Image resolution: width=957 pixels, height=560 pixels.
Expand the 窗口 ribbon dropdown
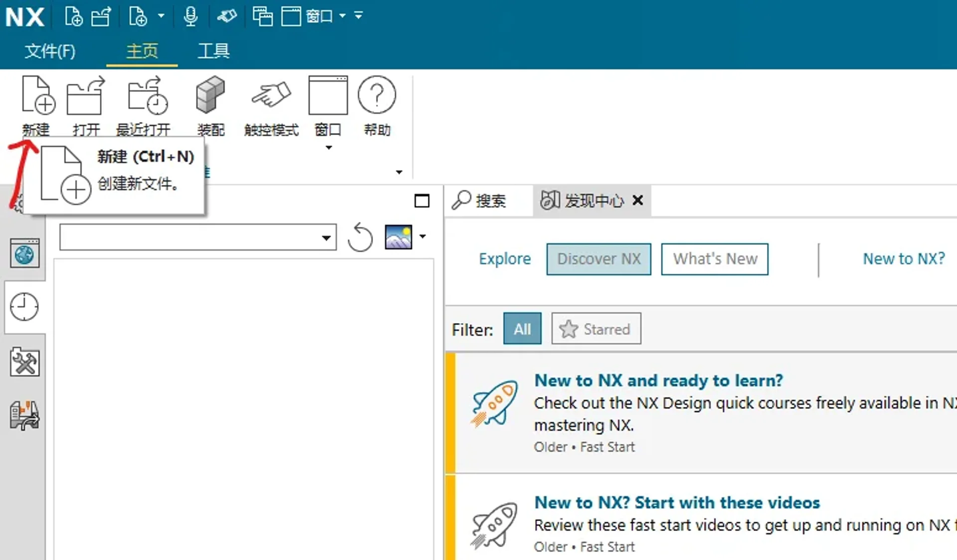tap(328, 148)
